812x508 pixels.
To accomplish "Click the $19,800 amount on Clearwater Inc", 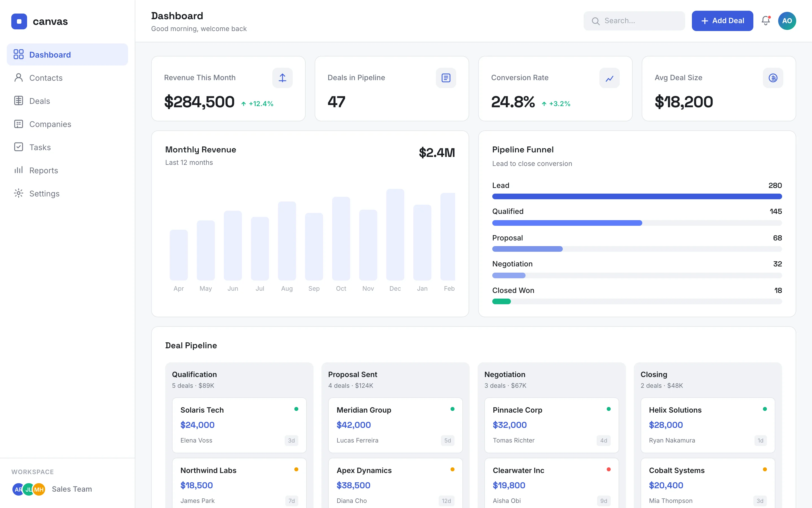I will coord(509,485).
